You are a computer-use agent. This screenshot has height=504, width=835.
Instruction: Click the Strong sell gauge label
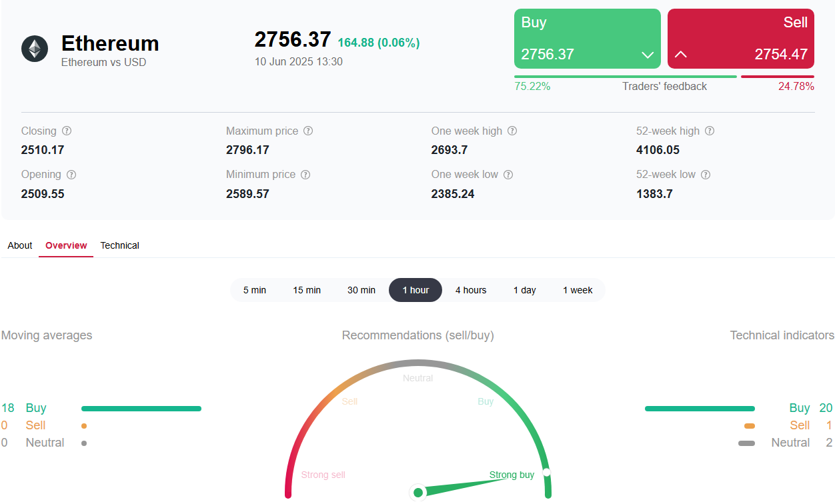tap(323, 475)
